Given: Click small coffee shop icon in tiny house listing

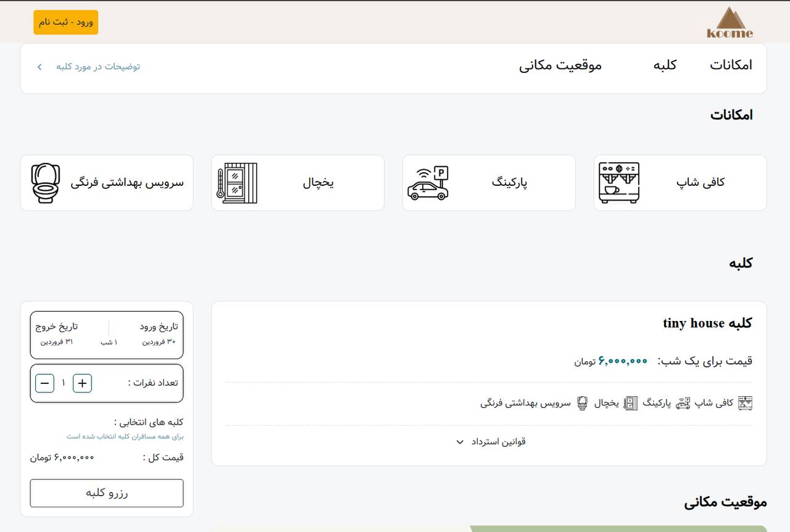Looking at the screenshot, I should tap(745, 403).
